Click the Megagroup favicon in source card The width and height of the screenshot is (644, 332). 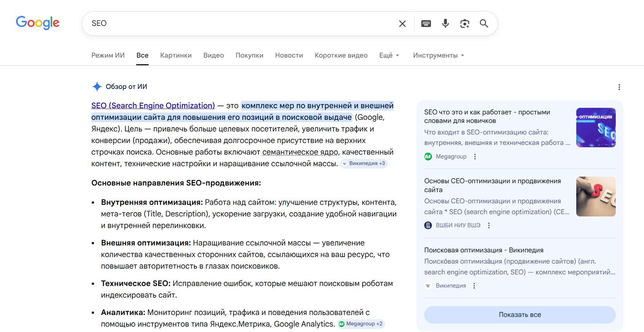pos(428,157)
